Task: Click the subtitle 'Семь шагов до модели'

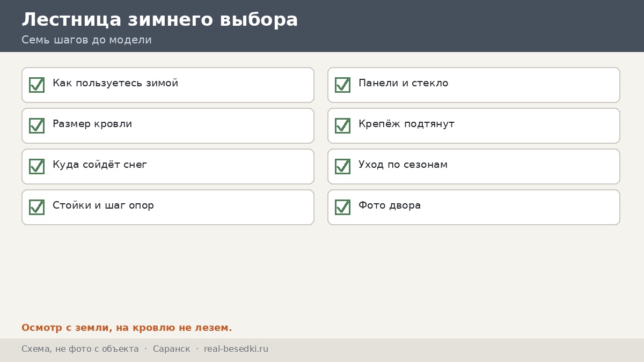Action: 86,40
